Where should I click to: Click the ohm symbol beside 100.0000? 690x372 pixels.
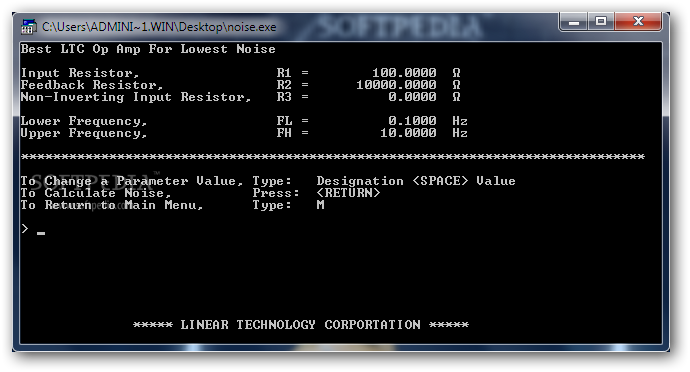pyautogui.click(x=456, y=73)
